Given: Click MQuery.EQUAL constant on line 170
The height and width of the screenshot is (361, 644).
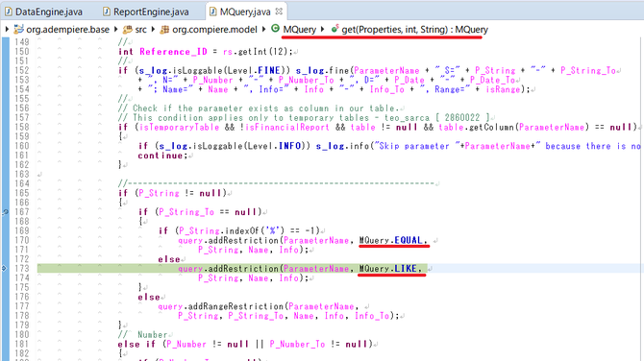Looking at the screenshot, I should [390, 240].
